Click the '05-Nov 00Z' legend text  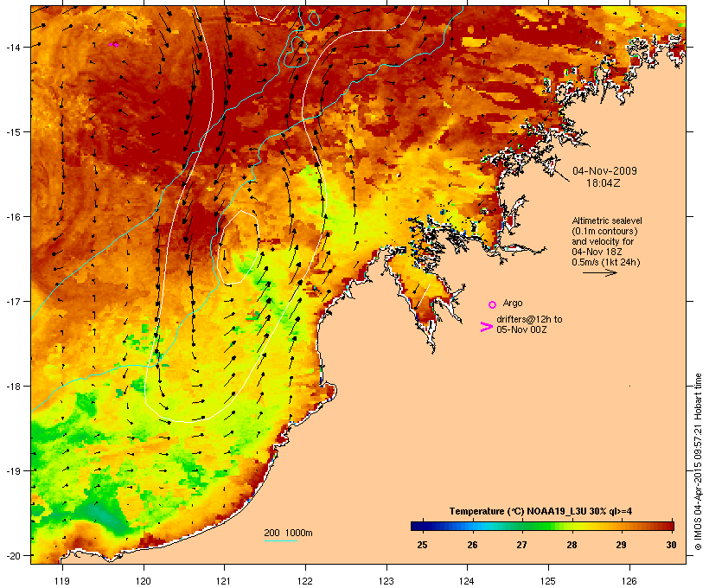coord(521,329)
